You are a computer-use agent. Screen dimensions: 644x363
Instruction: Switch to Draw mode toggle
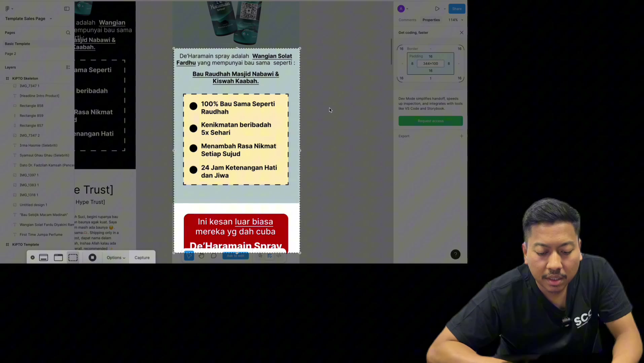pos(260,256)
